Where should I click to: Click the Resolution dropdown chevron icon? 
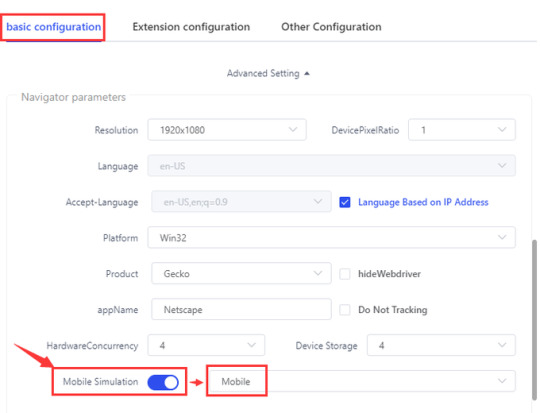pyautogui.click(x=293, y=130)
